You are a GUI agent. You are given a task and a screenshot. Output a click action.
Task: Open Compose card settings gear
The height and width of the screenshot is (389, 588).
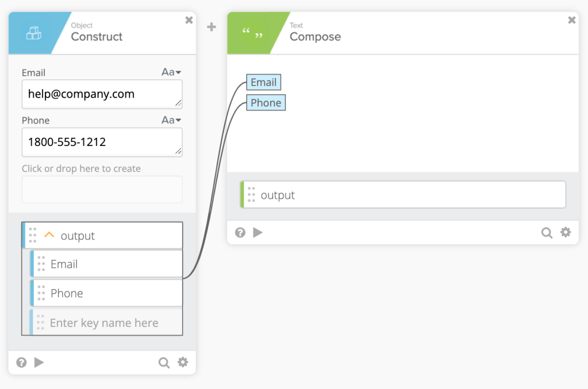(566, 232)
